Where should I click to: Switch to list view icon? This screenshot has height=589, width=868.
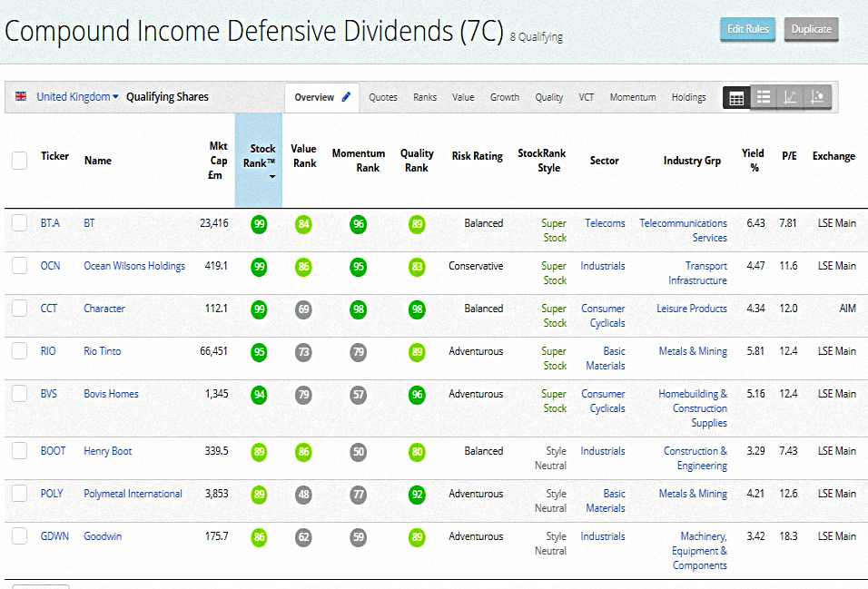coord(764,98)
